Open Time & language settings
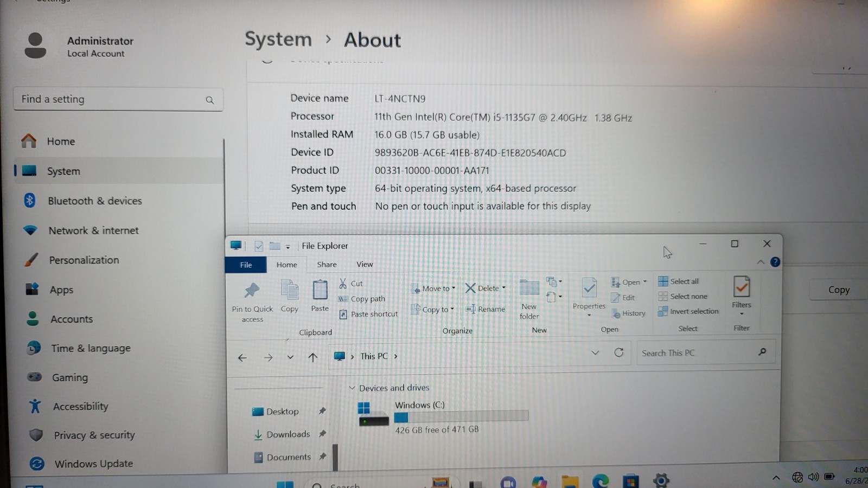 click(118, 348)
